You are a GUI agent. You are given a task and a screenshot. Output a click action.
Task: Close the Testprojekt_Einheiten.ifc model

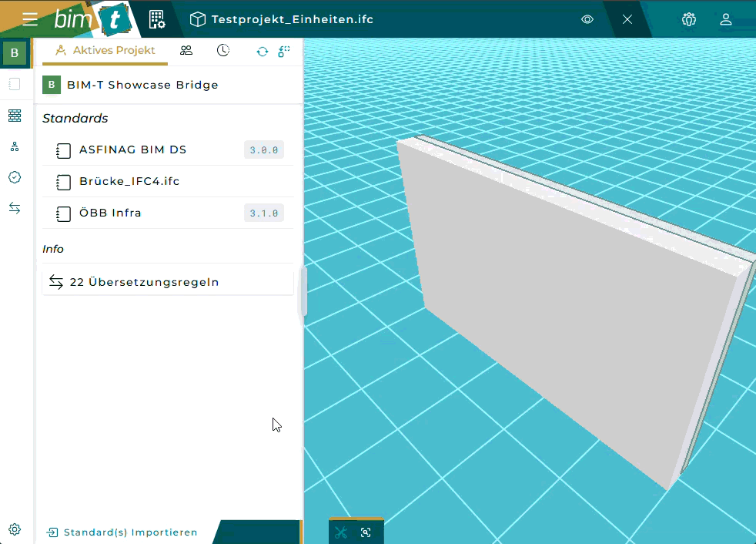[627, 19]
